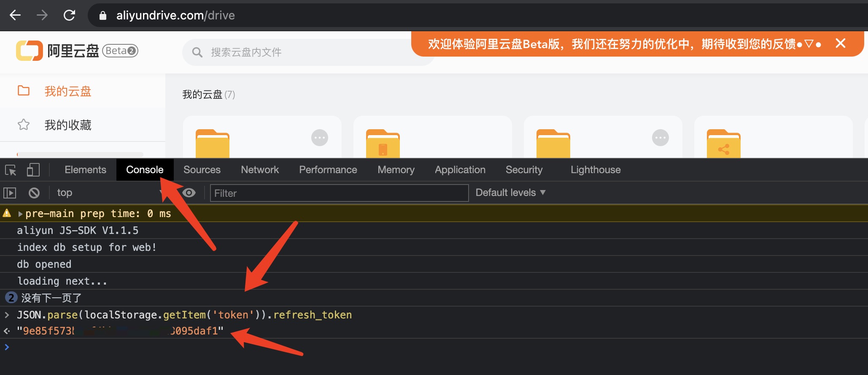Screen dimensions: 868x375
Task: Switch to the Elements tab
Action: click(x=85, y=170)
